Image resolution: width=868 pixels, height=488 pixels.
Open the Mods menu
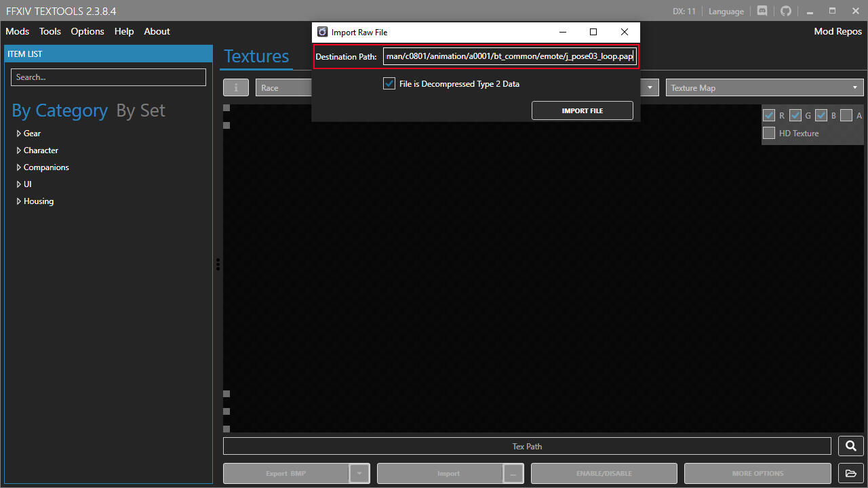[x=18, y=31]
